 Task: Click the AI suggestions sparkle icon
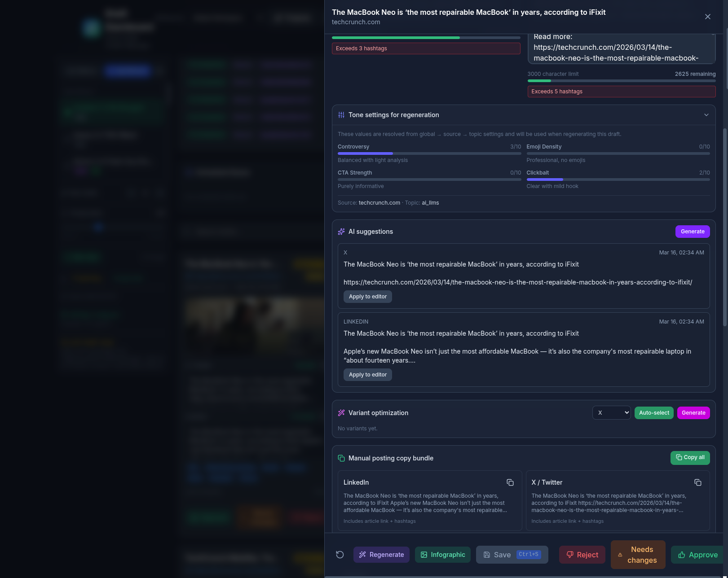[x=341, y=231]
